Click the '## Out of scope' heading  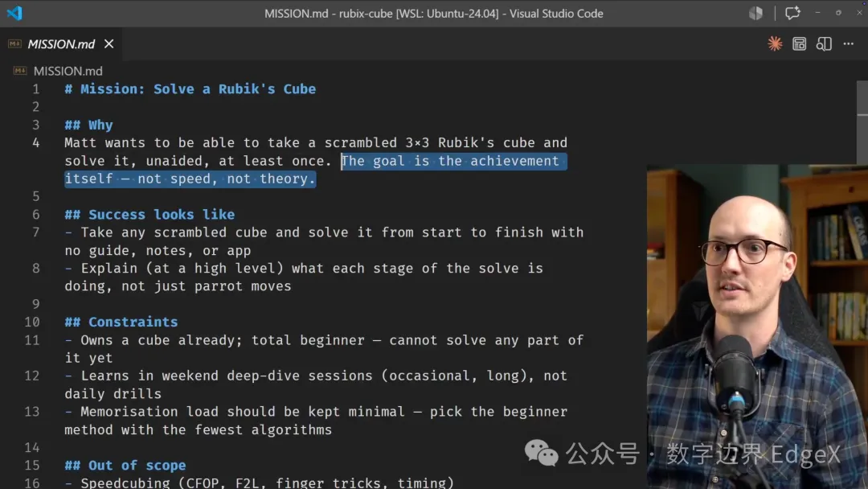[x=125, y=465]
